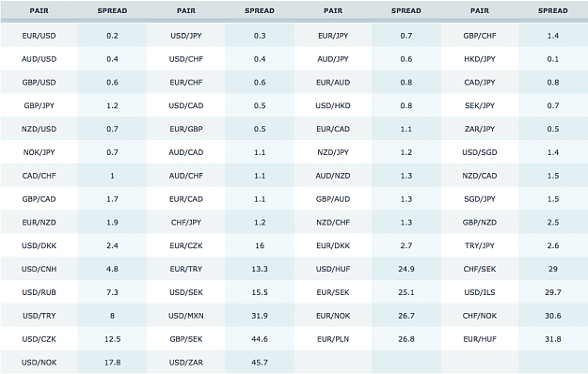Click the 24.9 spread value
The height and width of the screenshot is (374, 588).
[406, 269]
